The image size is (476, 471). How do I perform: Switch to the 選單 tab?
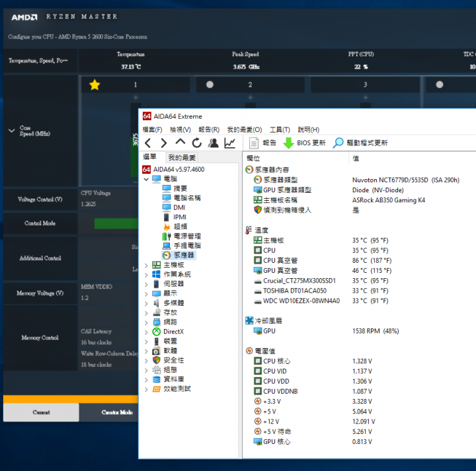point(149,157)
